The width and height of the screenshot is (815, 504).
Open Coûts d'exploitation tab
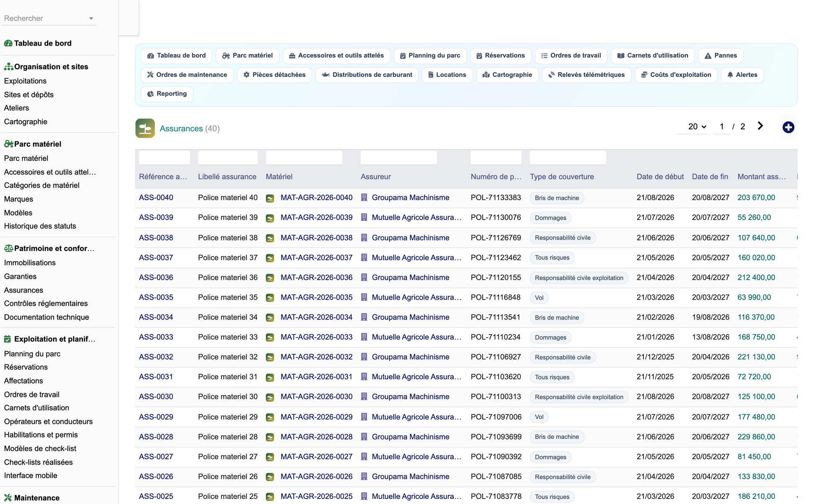[x=676, y=75]
